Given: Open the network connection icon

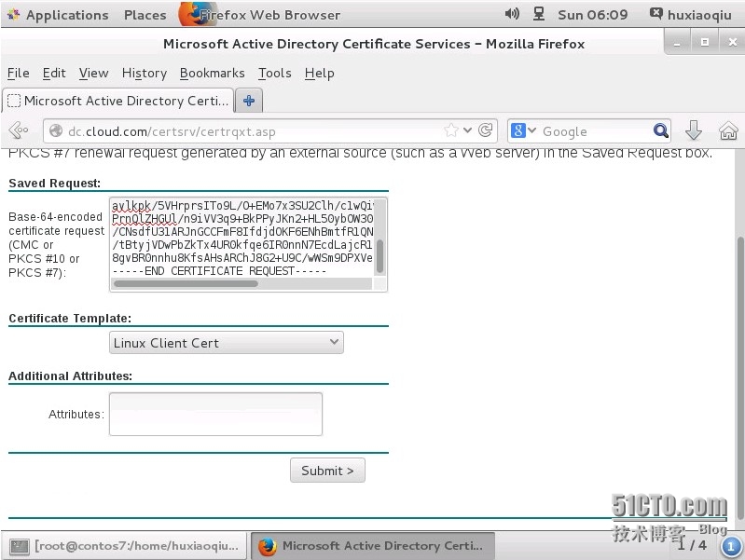Looking at the screenshot, I should [538, 14].
